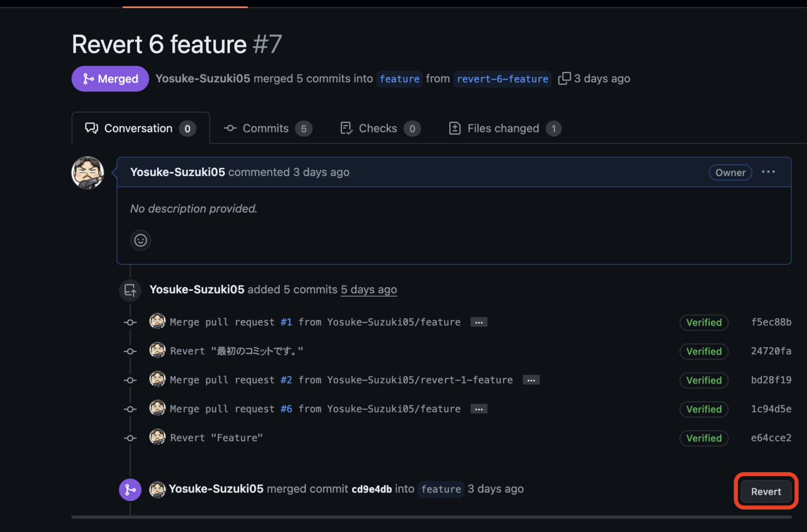
Task: Click the merged pull request icon beside Merged
Action: [x=87, y=78]
